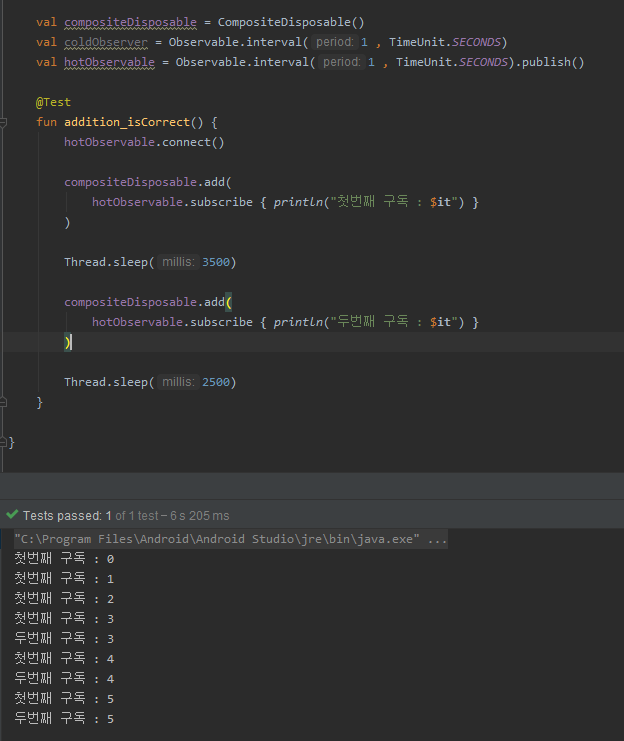The height and width of the screenshot is (741, 624).
Task: Click the java.exe command line text
Action: 231,539
